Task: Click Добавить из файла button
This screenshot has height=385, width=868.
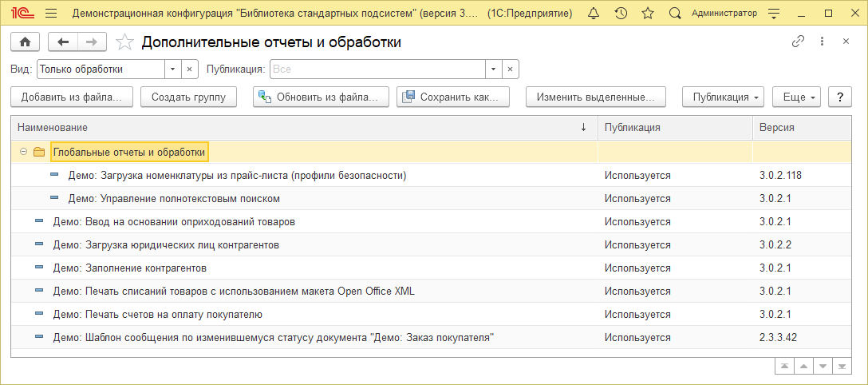Action: [x=71, y=97]
